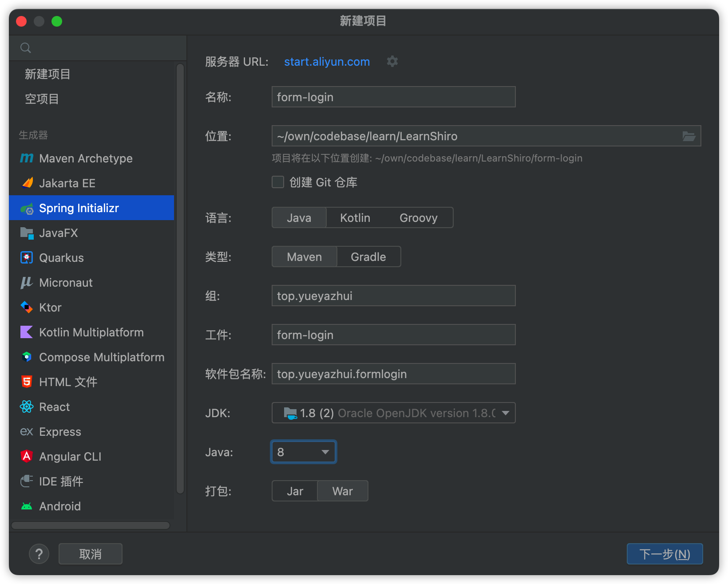Browse for location with folder icon
This screenshot has height=584, width=728.
point(688,136)
